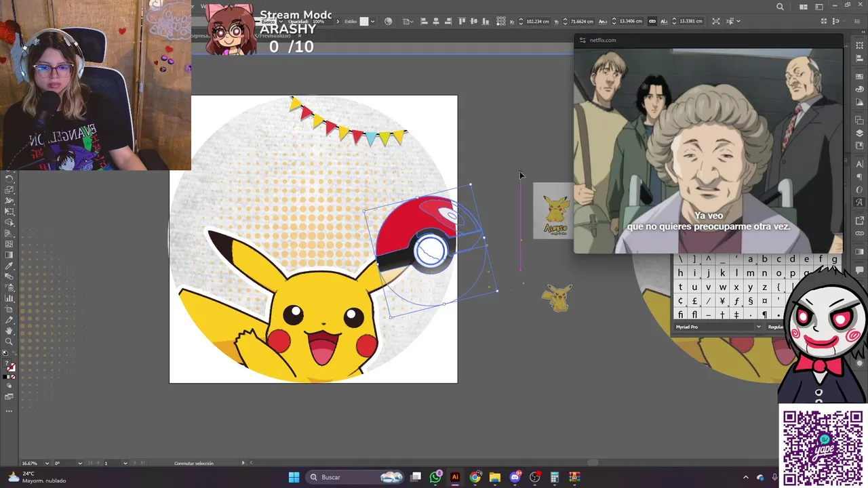Screen dimensions: 868x488
Task: Switch to Google Chrome in taskbar
Action: click(475, 477)
